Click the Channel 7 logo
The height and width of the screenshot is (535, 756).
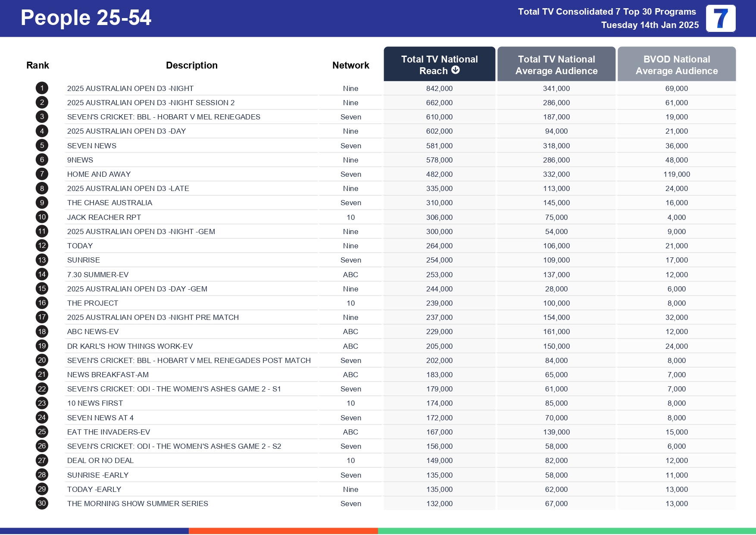[720, 19]
